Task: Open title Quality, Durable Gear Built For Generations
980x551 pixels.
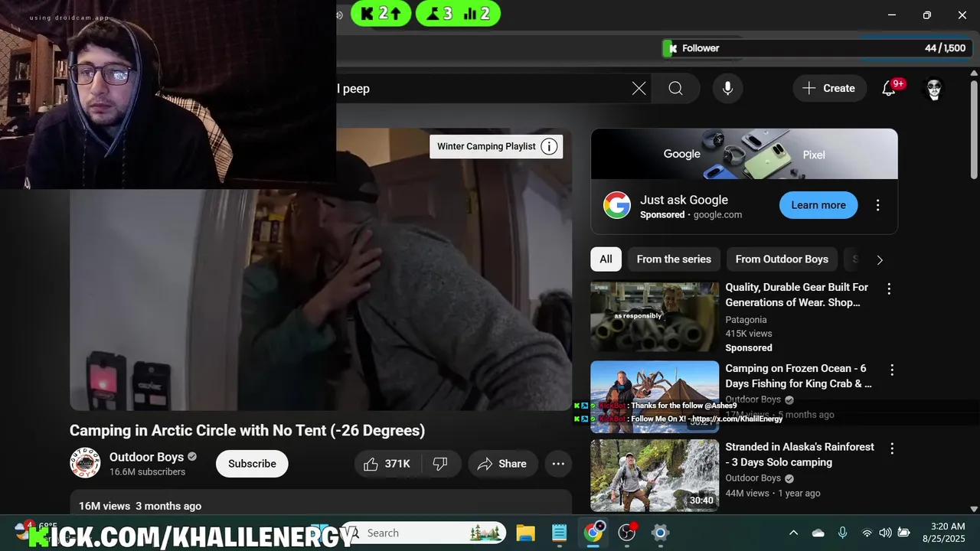Action: click(796, 295)
